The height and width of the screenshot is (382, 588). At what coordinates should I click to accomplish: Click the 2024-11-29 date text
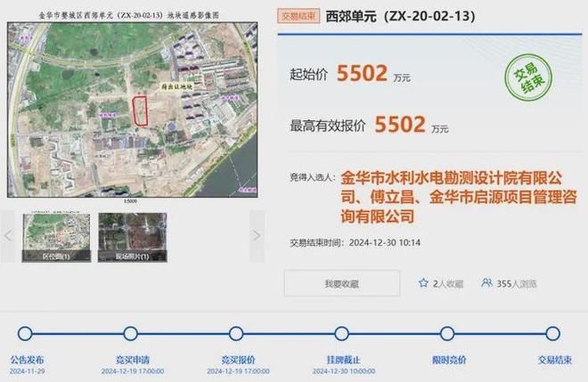pos(27,371)
